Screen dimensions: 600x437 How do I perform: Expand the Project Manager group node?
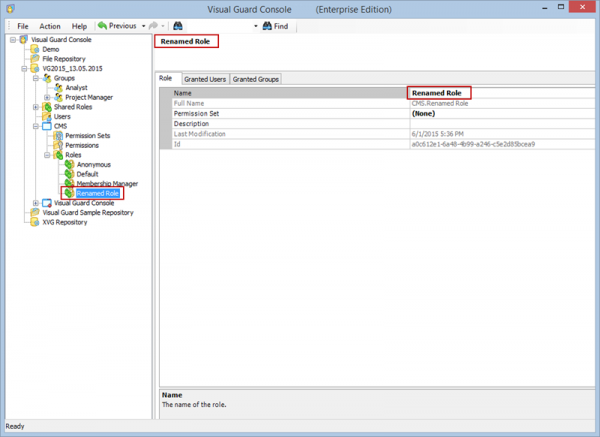[47, 97]
